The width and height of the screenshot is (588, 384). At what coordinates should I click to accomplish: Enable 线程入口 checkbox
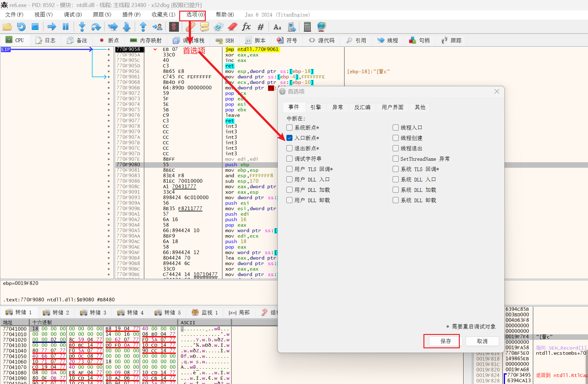point(396,127)
